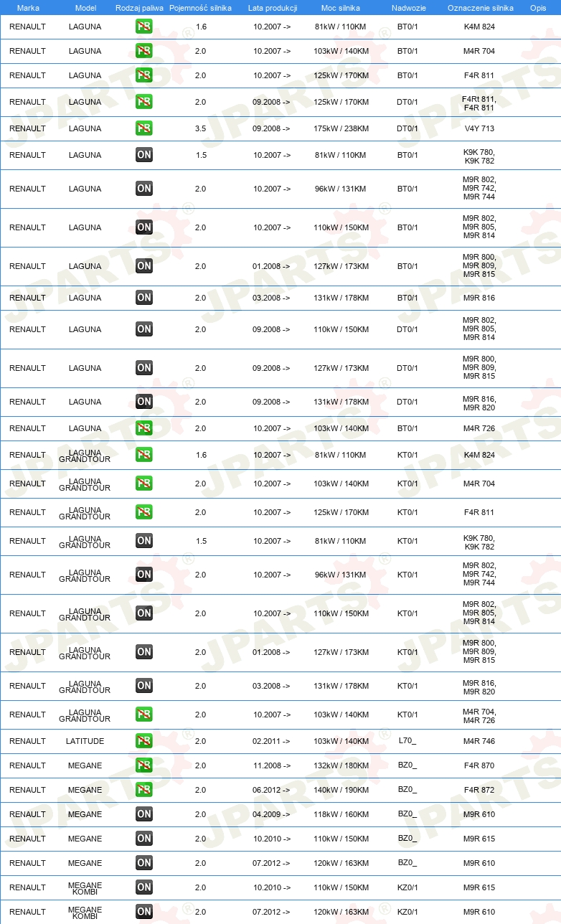Click the 'Model' column header
561x924 pixels.
point(85,8)
